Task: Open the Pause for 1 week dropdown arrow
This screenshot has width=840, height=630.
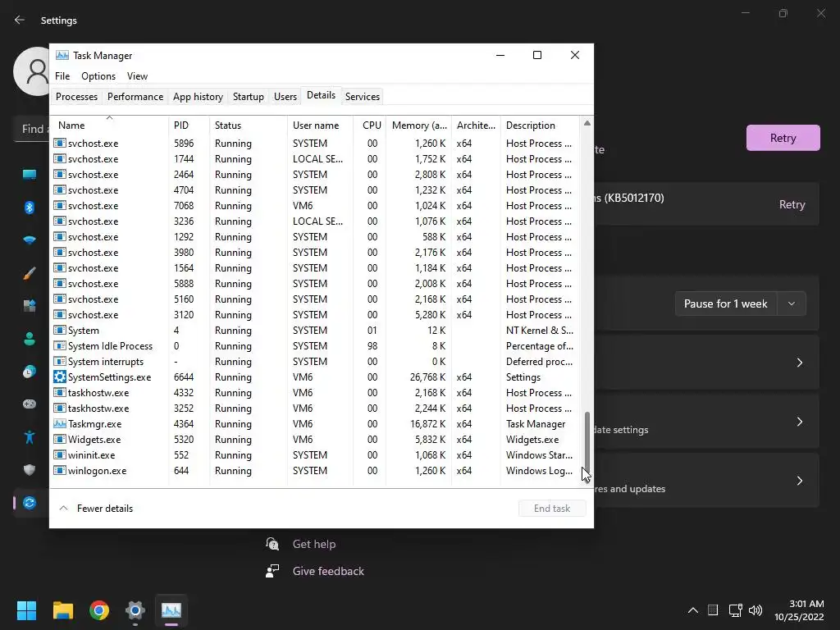Action: coord(792,304)
